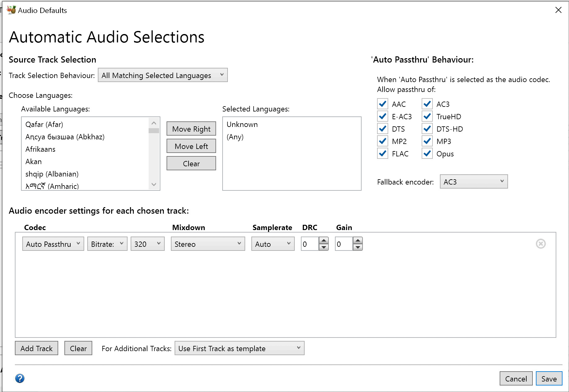The height and width of the screenshot is (392, 569).
Task: Open the Track Selection Behaviour dropdown
Action: (x=163, y=75)
